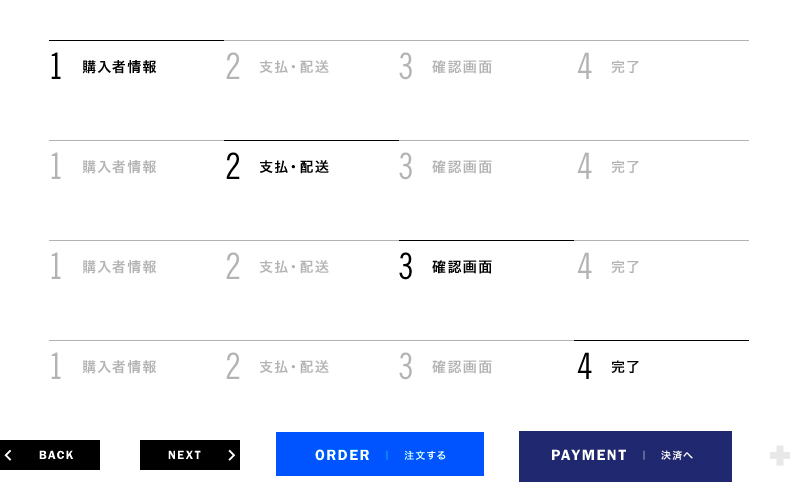Click the right chevron on NEXT button
Viewport: 800px width, 500px height.
click(x=232, y=455)
